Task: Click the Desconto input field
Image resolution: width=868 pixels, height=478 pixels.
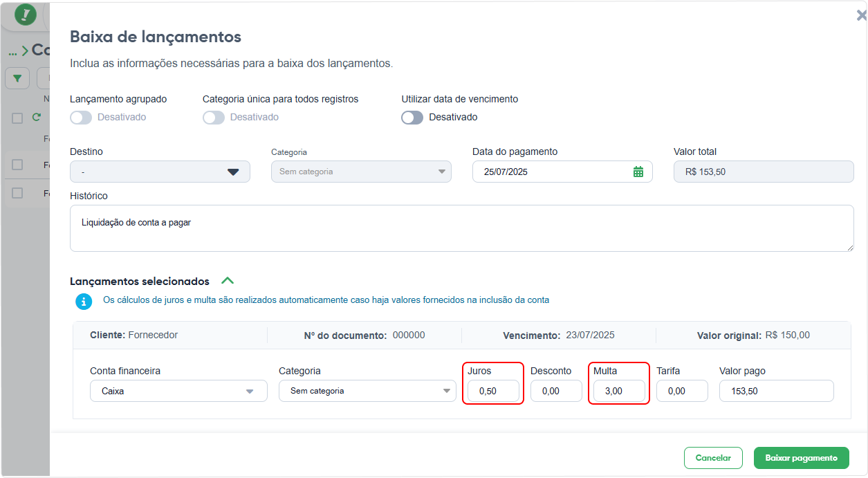Action: click(x=556, y=391)
